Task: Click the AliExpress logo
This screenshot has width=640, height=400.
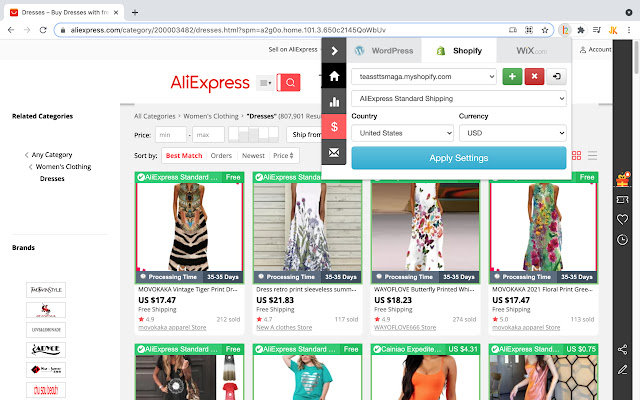Action: pos(210,83)
